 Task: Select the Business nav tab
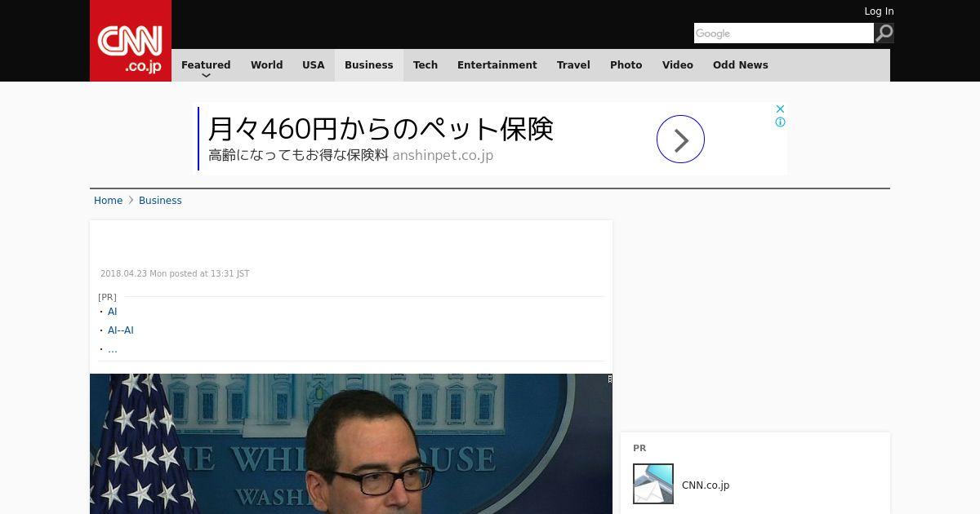coord(369,65)
